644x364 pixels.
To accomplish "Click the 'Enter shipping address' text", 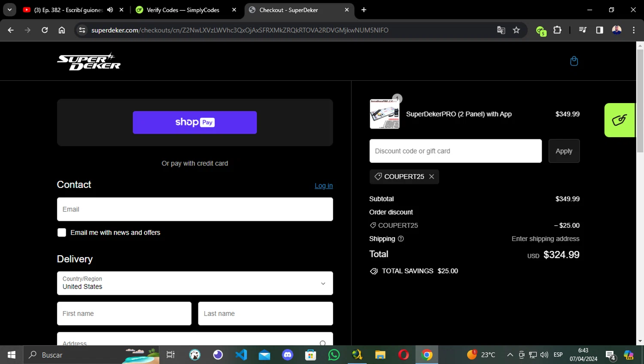I will 546,239.
